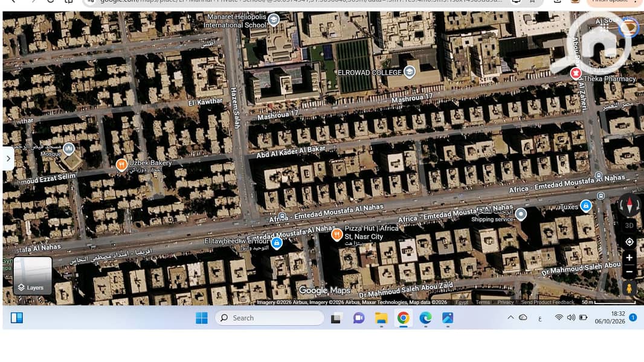The image size is (644, 362).
Task: Open Wi-Fi network settings in tray
Action: (559, 317)
